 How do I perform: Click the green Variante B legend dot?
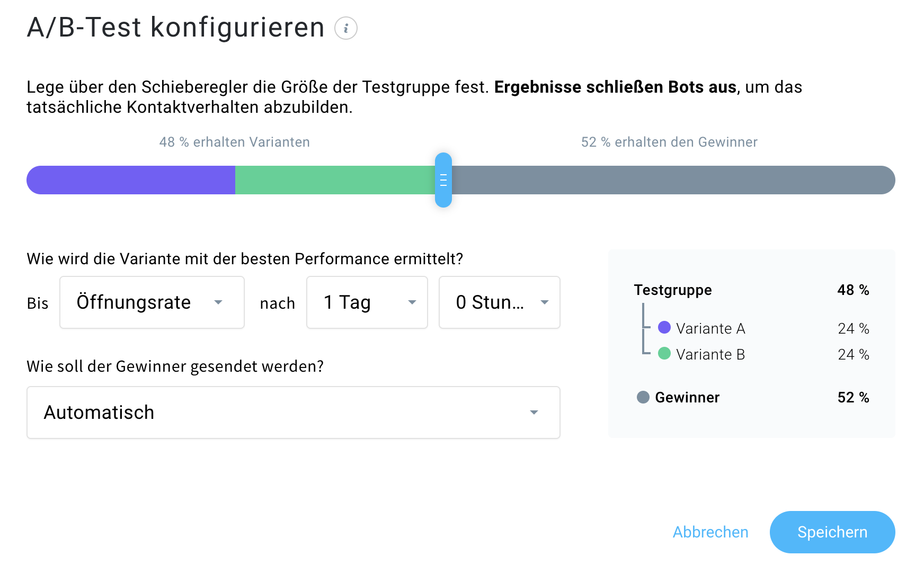664,354
